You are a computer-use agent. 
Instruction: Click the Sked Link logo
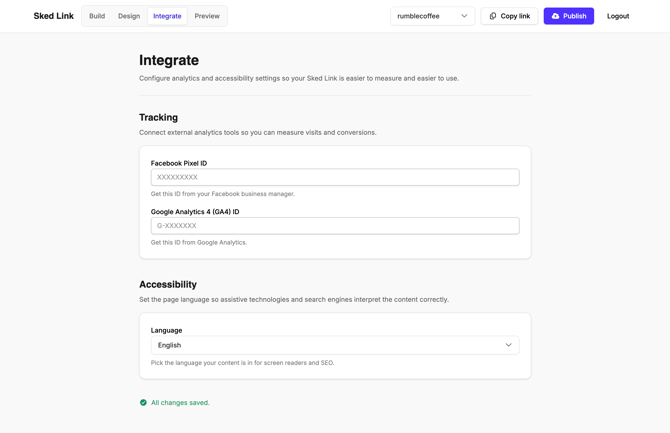(54, 16)
